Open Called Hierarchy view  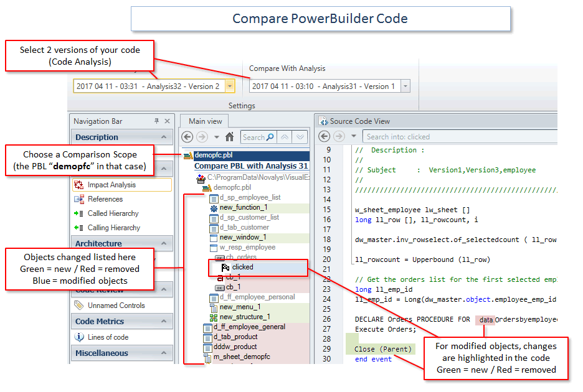(x=113, y=213)
